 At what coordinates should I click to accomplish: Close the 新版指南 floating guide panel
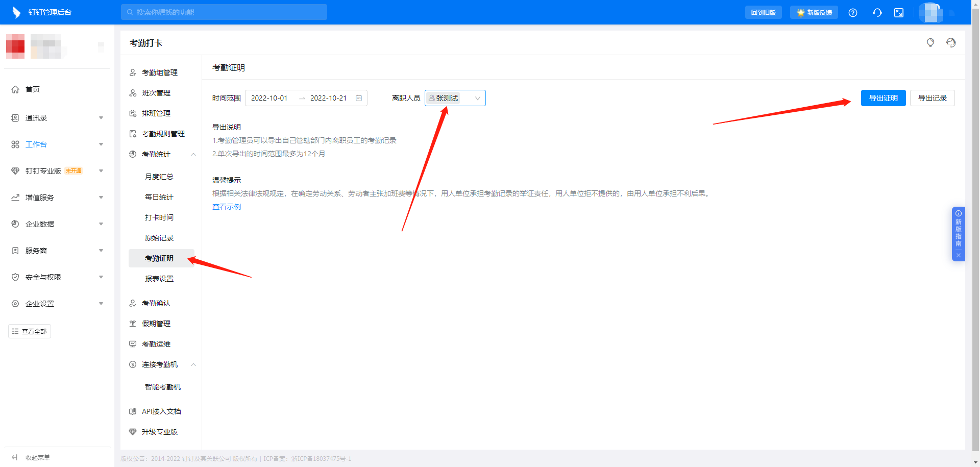click(958, 255)
